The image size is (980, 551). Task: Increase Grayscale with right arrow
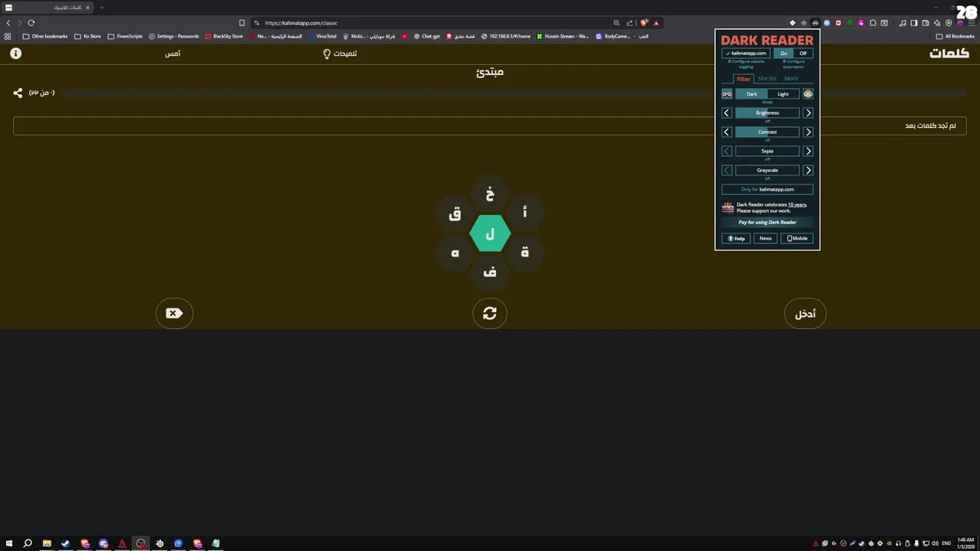coord(808,171)
